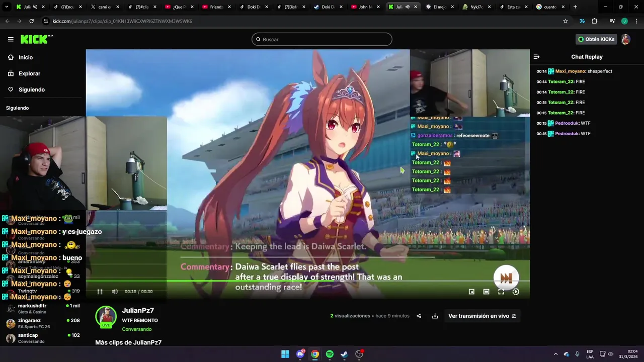
Task: Switch to 'cuanto' Google tab
Action: pos(549,7)
